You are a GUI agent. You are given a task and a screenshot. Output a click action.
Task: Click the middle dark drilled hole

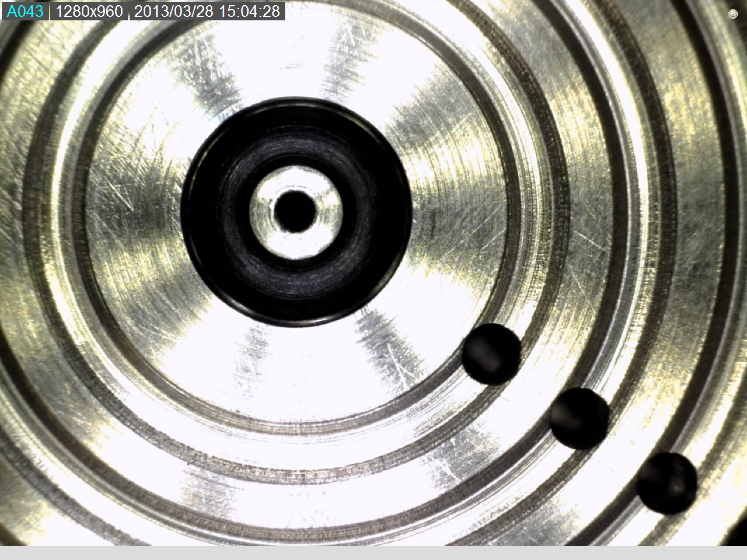pos(580,419)
